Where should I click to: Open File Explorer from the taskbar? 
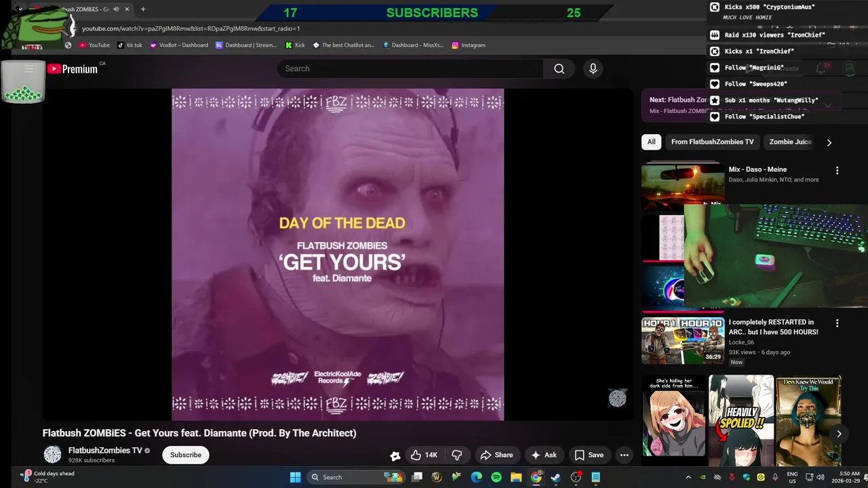[x=516, y=477]
